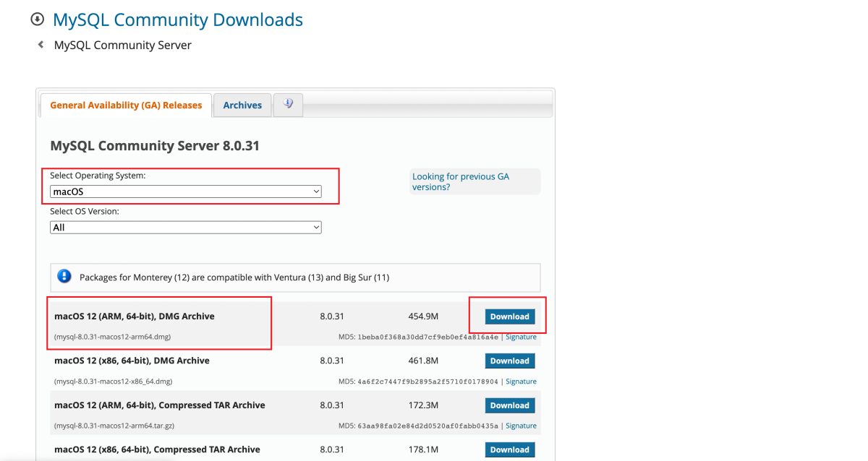Image resolution: width=868 pixels, height=461 pixels.
Task: Download macOS 12 x86 Compressed TAR Archive
Action: (x=510, y=449)
